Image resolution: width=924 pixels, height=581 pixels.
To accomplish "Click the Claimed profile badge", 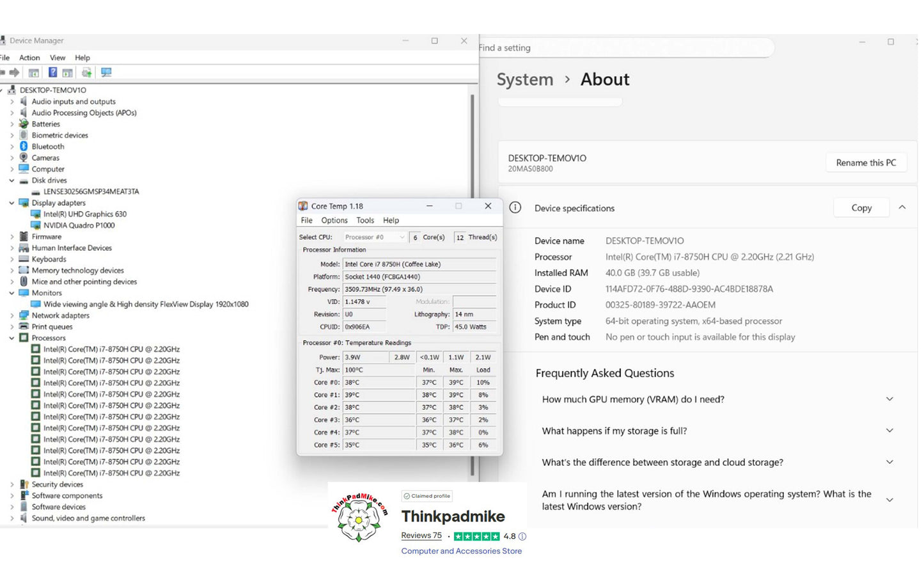I will pyautogui.click(x=427, y=497).
